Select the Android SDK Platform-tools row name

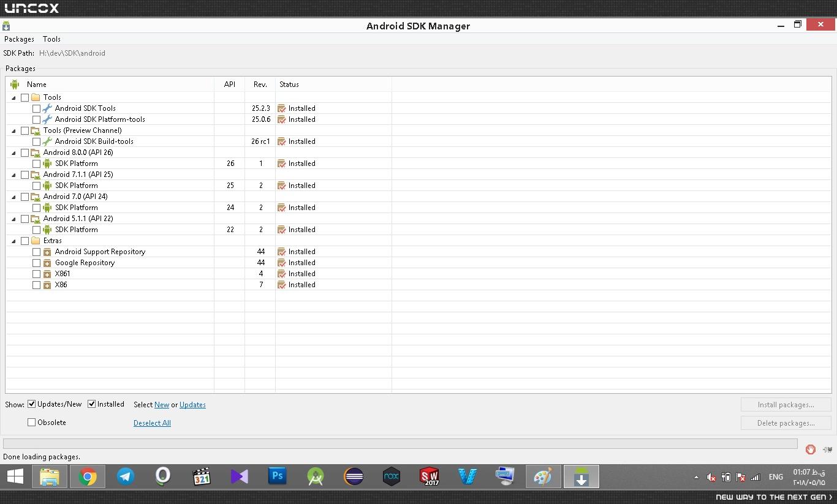[100, 119]
